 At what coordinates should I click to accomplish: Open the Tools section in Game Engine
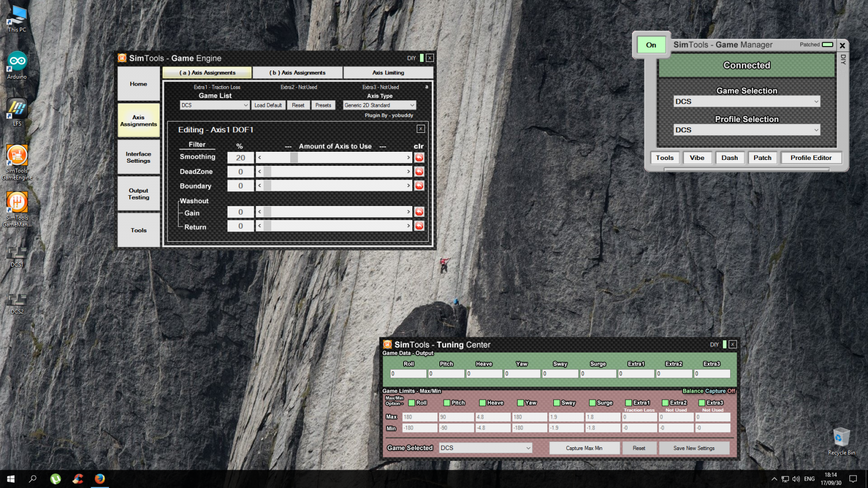point(138,230)
